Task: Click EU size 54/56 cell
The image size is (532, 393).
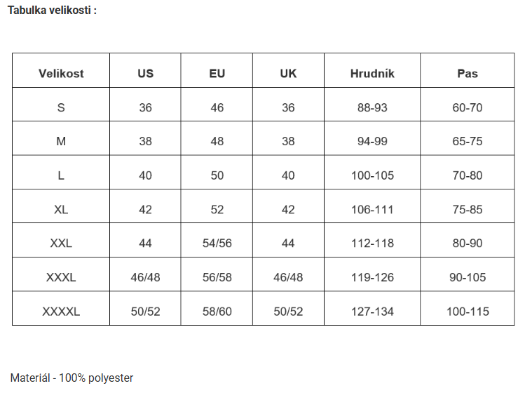Action: (217, 244)
